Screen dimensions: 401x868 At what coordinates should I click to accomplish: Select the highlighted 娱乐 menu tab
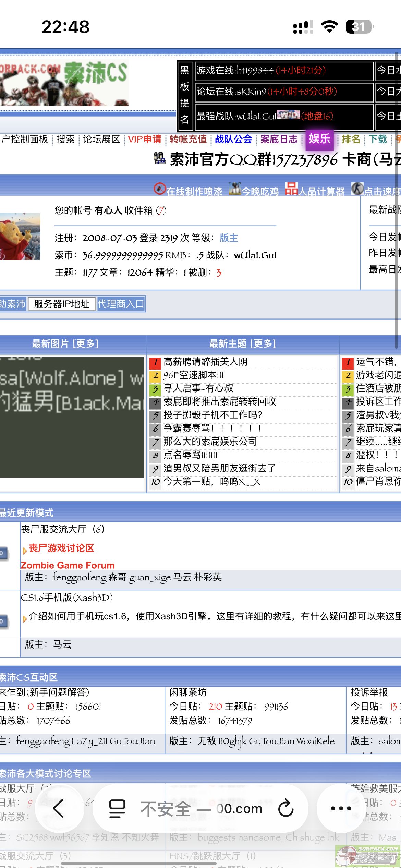pyautogui.click(x=319, y=139)
